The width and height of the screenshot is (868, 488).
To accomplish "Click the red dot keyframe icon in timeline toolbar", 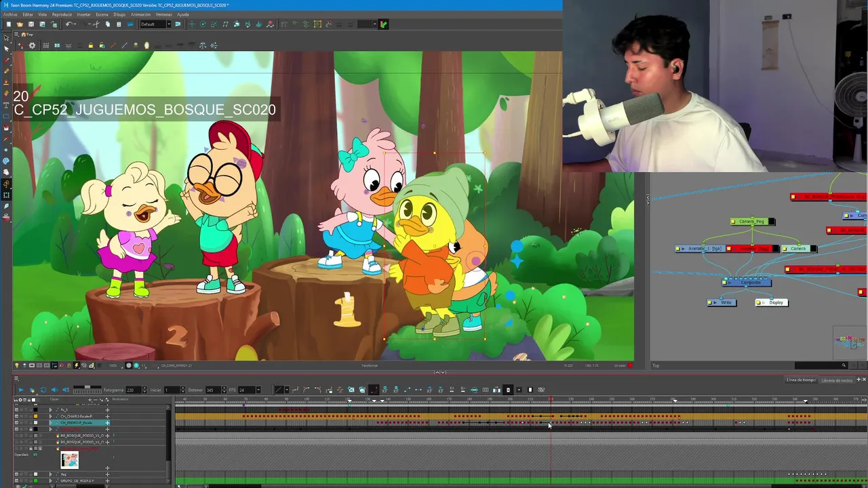I will click(x=374, y=390).
